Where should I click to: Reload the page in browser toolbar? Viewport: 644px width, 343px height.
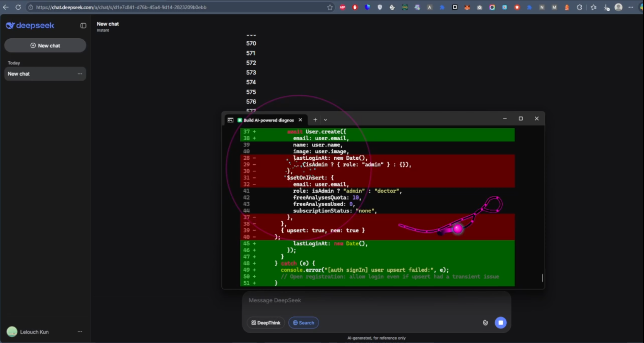18,7
